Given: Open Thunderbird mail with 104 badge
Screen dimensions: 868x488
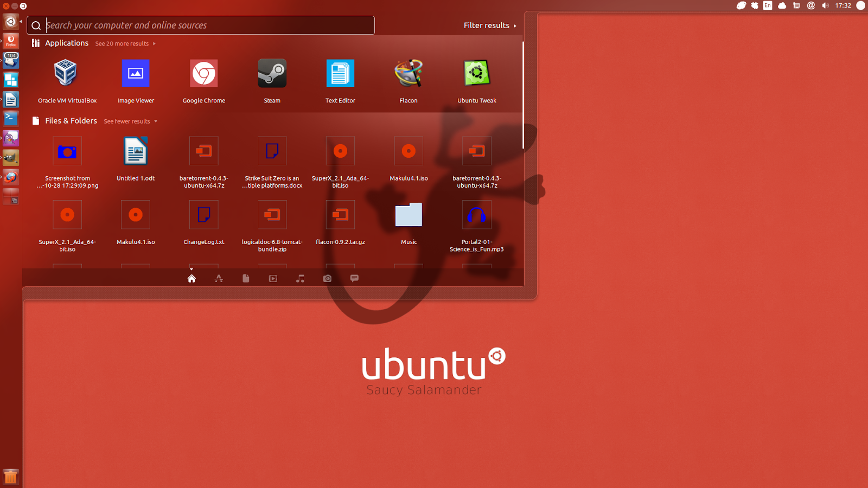Looking at the screenshot, I should [x=11, y=61].
